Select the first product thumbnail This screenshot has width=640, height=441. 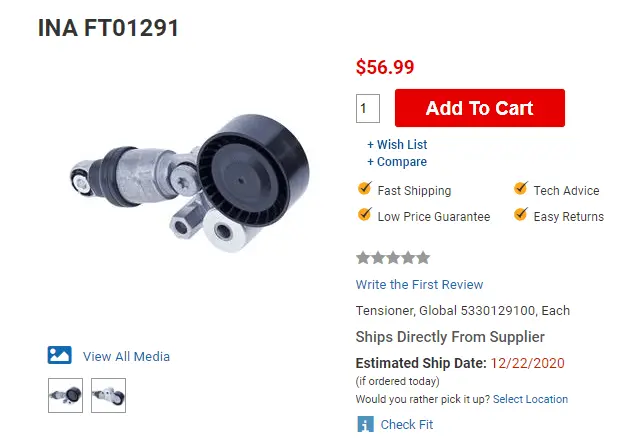point(65,395)
